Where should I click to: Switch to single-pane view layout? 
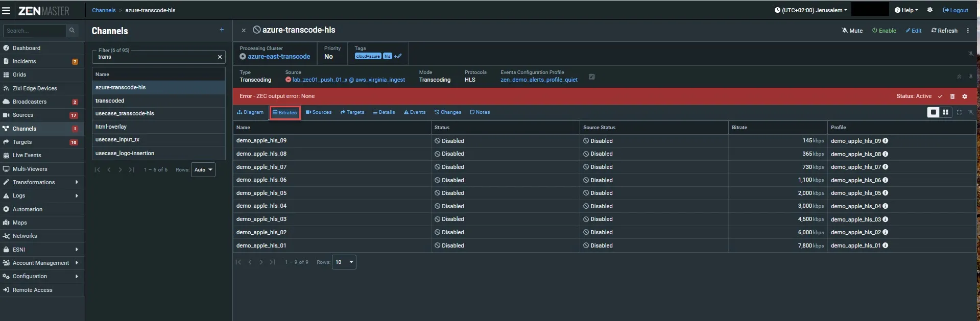coord(933,112)
